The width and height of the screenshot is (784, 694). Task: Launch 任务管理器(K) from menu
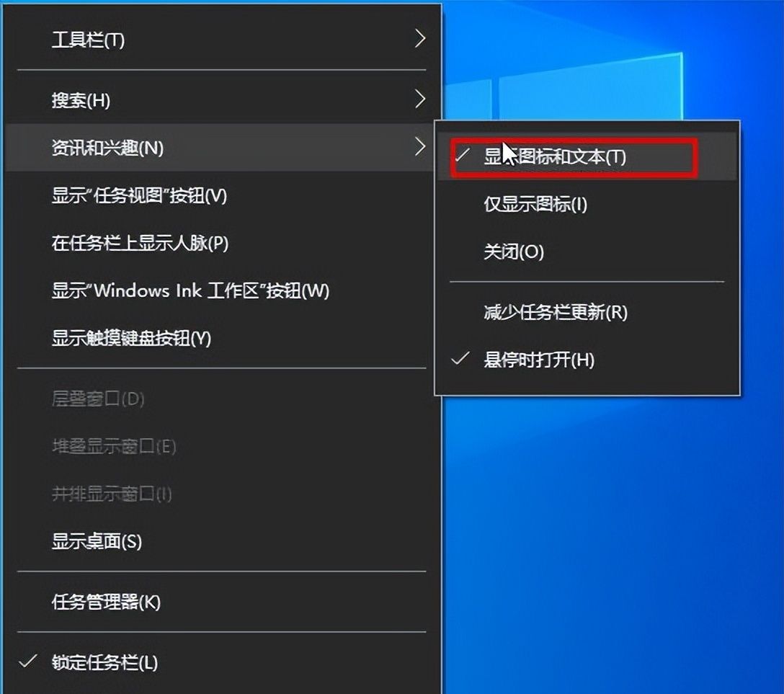point(221,602)
